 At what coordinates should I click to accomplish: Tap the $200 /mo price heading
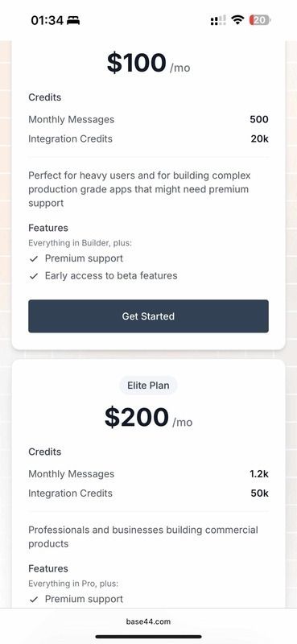coord(148,418)
